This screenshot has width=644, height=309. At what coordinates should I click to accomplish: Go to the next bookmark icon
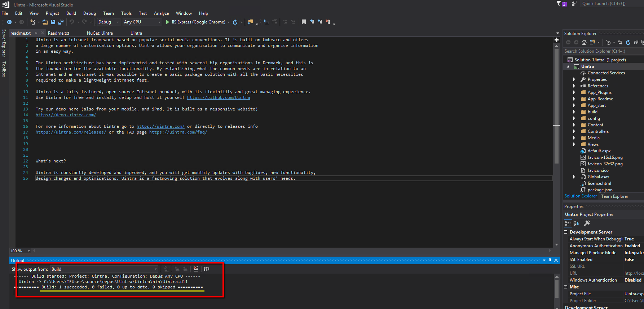[320, 22]
